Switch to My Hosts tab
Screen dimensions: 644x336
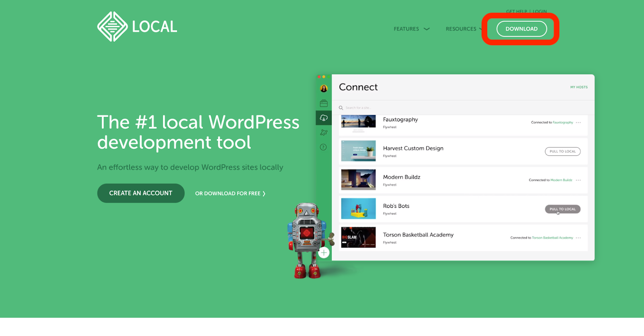[x=579, y=87]
